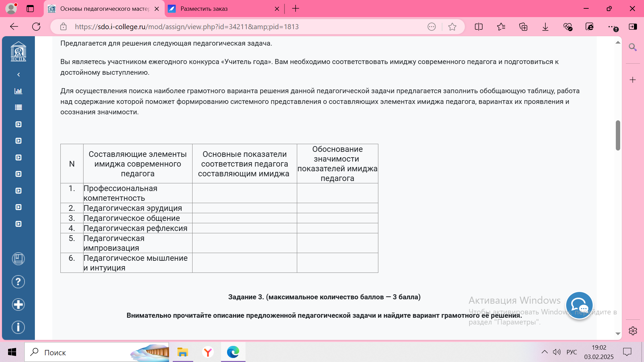Add this page to favorites star
The height and width of the screenshot is (362, 644).
coord(452,27)
